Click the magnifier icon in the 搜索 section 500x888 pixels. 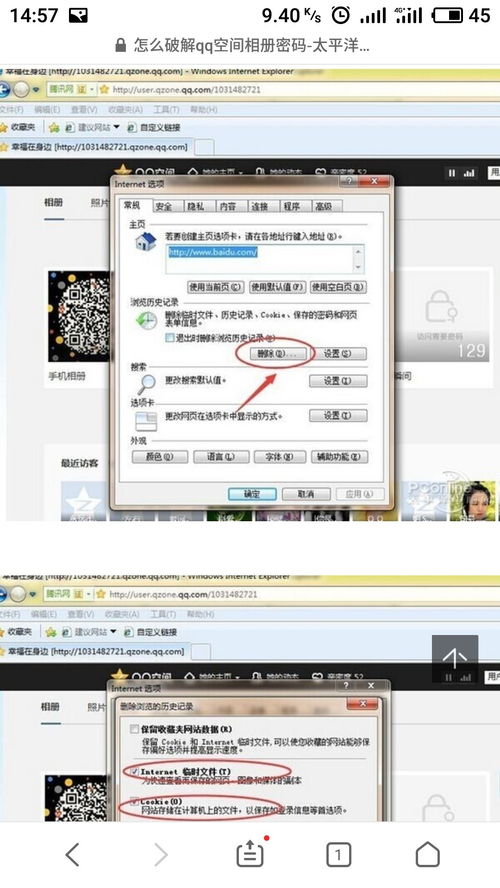(146, 383)
